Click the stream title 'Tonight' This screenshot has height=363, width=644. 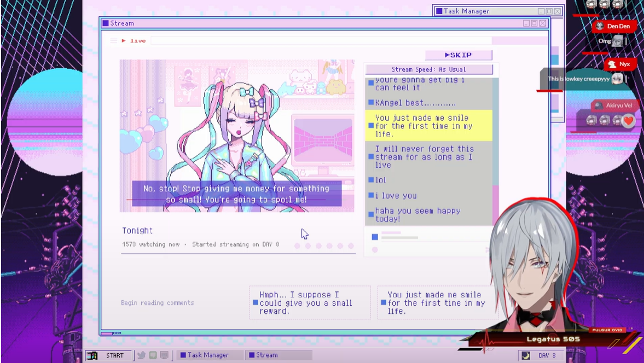coord(137,231)
